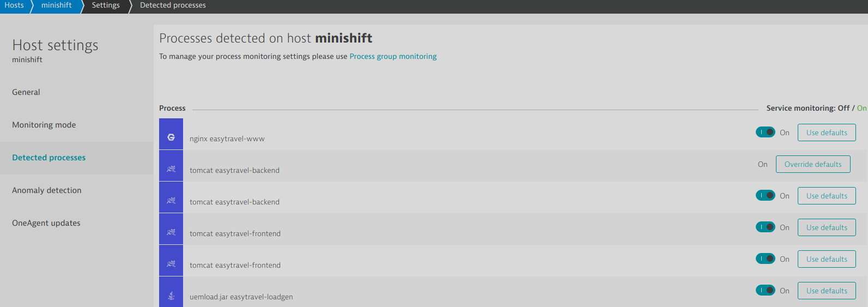Viewport: 868px width, 307px height.
Task: Toggle monitoring for second tomcat easytravel-backend
Action: coord(765,195)
